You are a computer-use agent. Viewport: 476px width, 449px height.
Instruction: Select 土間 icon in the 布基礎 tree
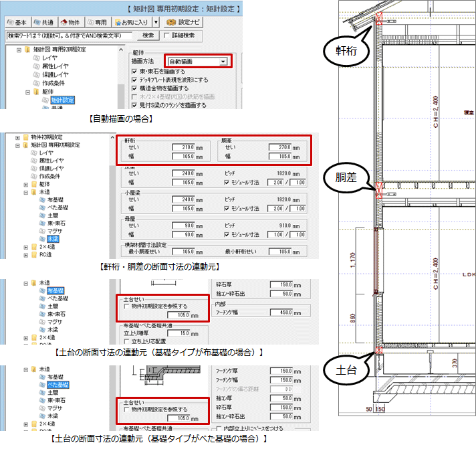coord(42,306)
